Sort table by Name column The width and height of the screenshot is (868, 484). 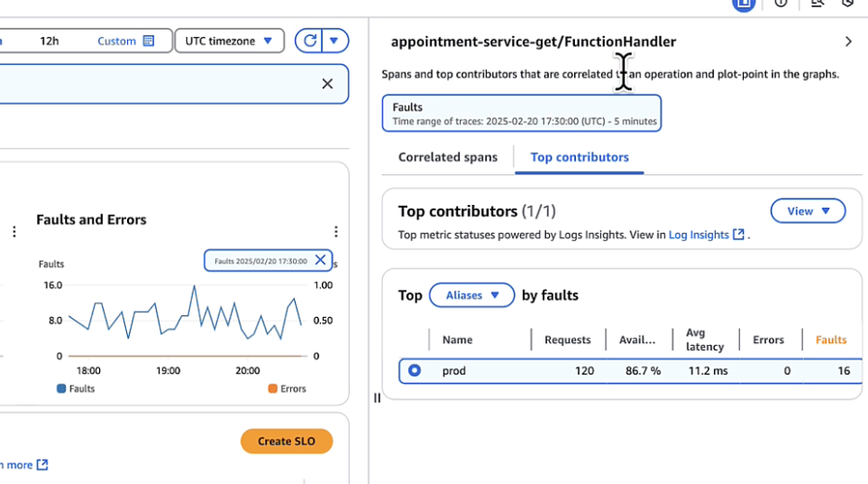tap(457, 340)
